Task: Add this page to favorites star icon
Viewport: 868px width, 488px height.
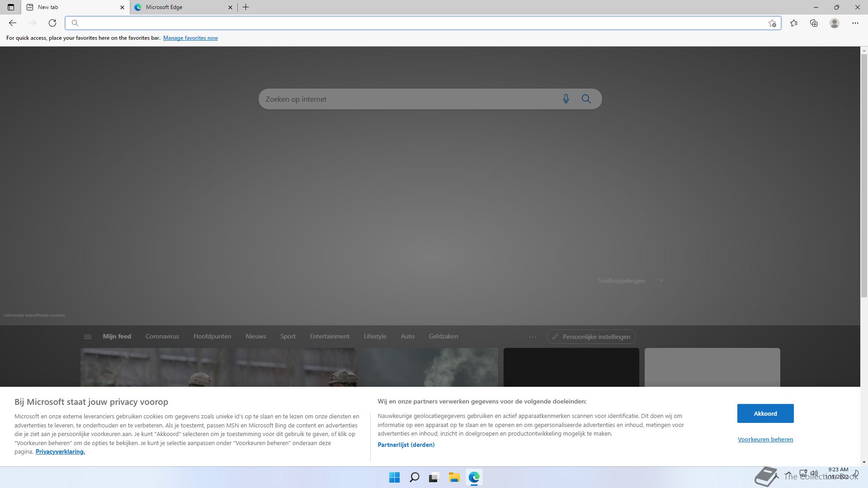Action: pyautogui.click(x=772, y=23)
